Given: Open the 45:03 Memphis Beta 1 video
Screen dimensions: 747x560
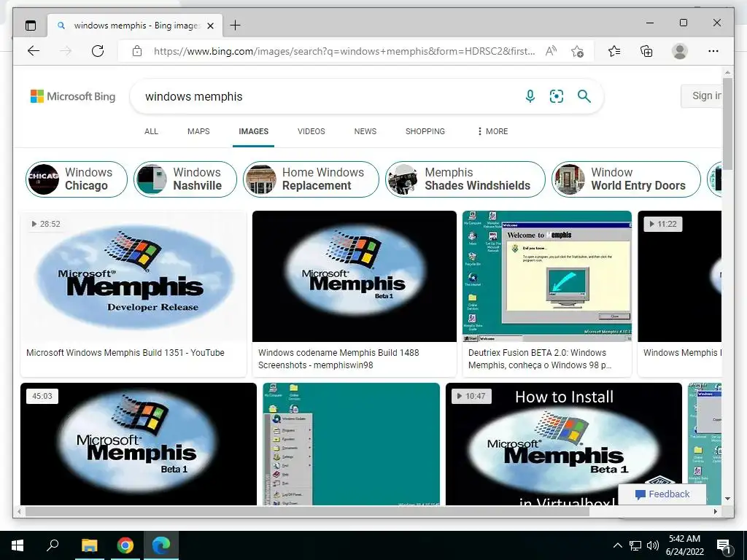Looking at the screenshot, I should tap(138, 444).
